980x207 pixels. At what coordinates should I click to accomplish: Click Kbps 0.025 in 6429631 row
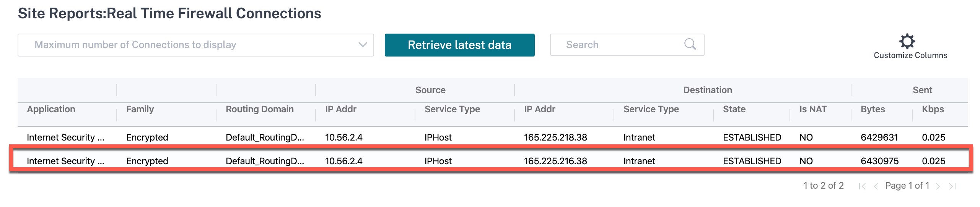coord(933,137)
